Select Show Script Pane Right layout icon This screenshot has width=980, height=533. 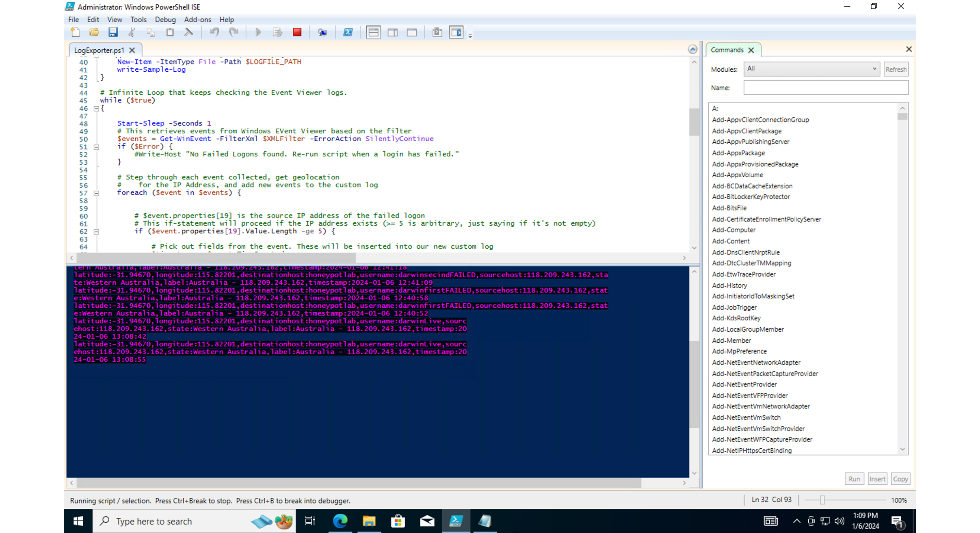(x=393, y=32)
